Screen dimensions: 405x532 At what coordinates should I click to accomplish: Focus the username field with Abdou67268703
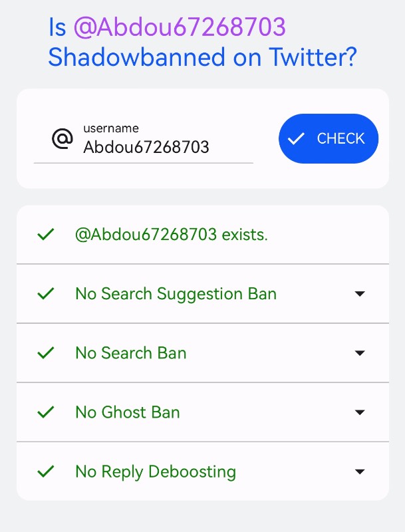(x=144, y=142)
